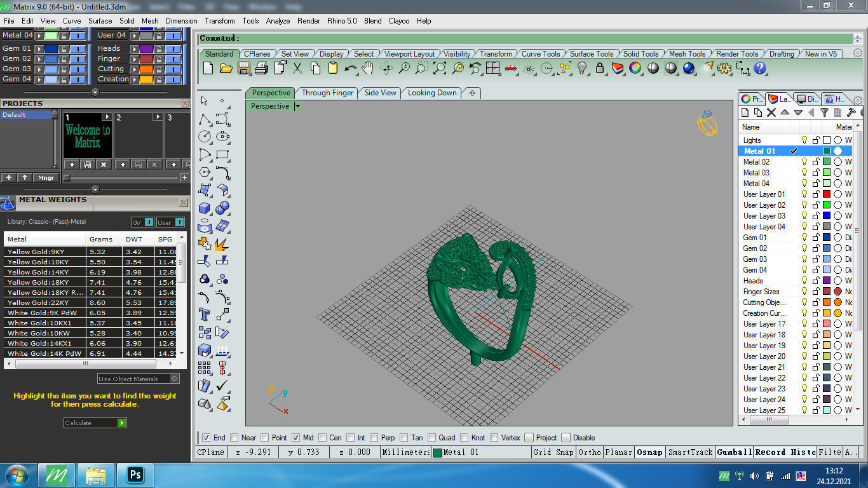Open the Calculate dropdown green arrow
Viewport: 868px width, 488px height.
122,423
